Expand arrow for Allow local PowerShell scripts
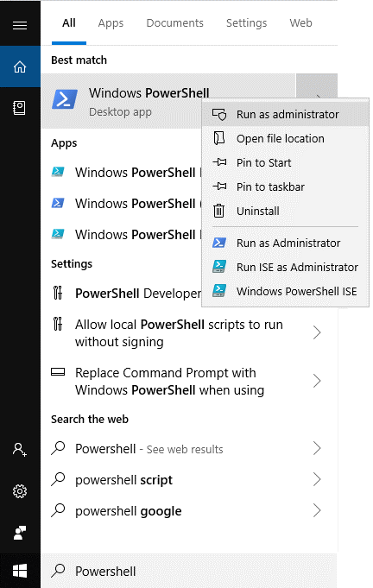373x588 pixels. (317, 332)
